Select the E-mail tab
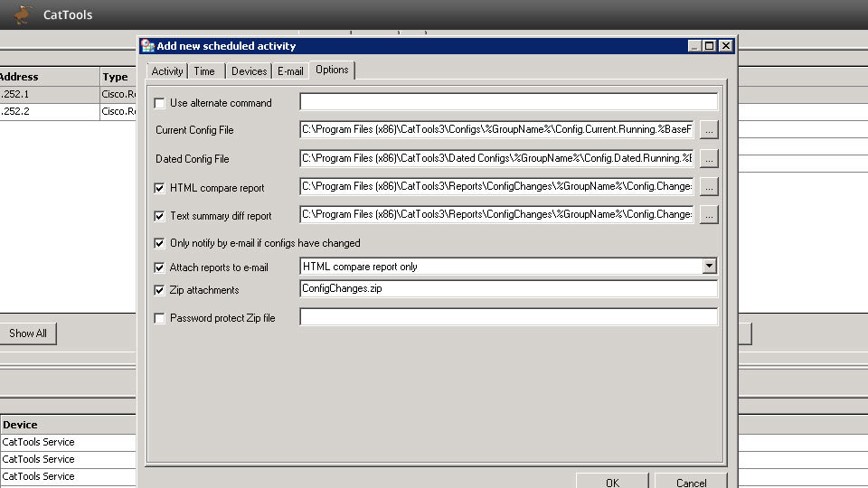 (x=290, y=71)
